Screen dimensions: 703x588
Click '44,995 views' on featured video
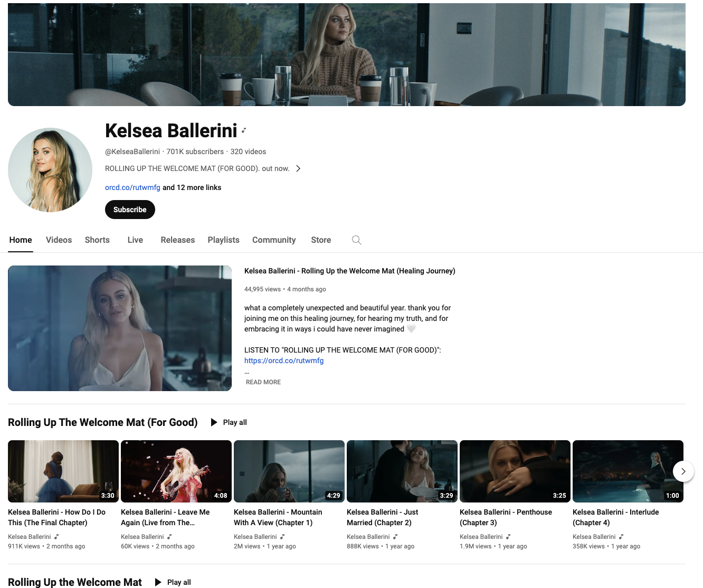[262, 289]
